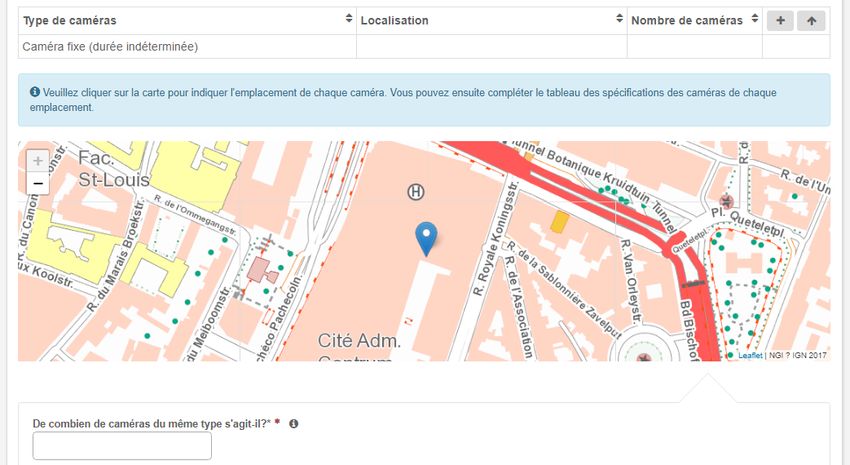Sort by Localisation column
Viewport: 850px width, 465px height.
619,20
